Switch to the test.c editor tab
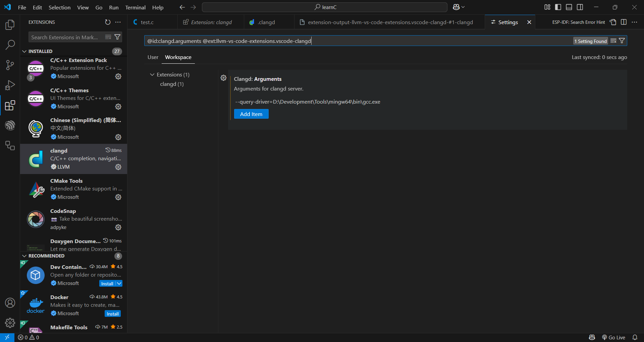 (153, 22)
